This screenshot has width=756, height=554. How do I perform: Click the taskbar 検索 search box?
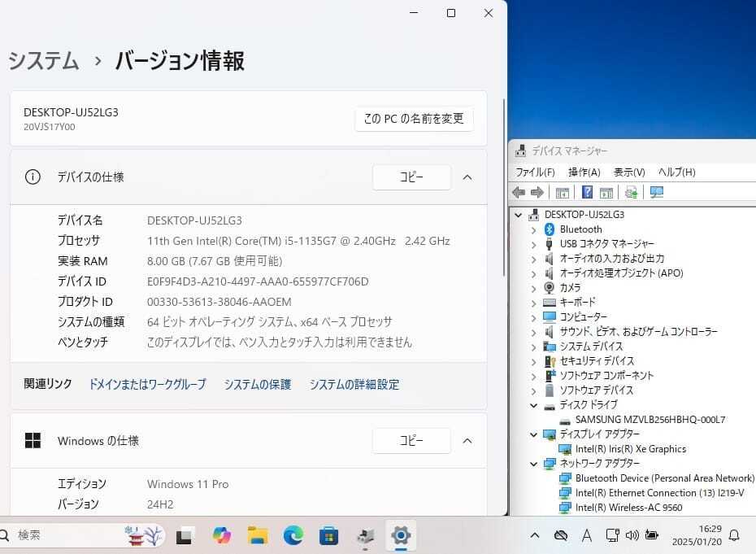point(65,535)
